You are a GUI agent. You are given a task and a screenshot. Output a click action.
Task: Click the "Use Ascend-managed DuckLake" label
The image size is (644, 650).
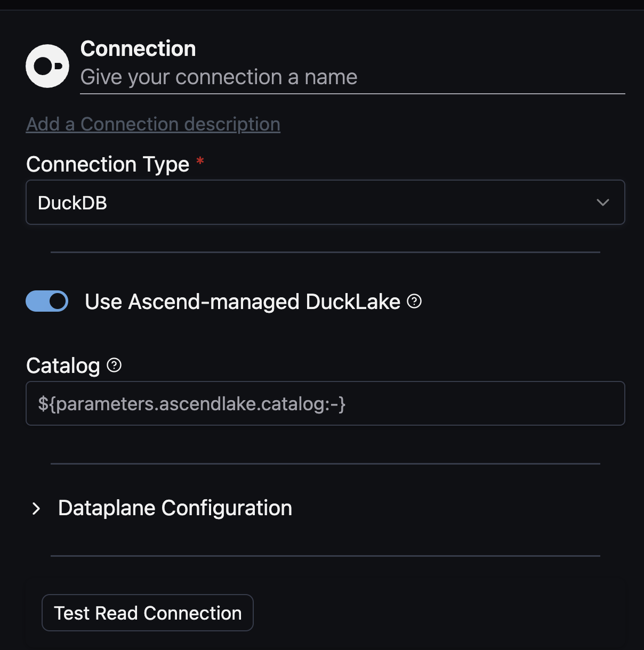point(242,302)
